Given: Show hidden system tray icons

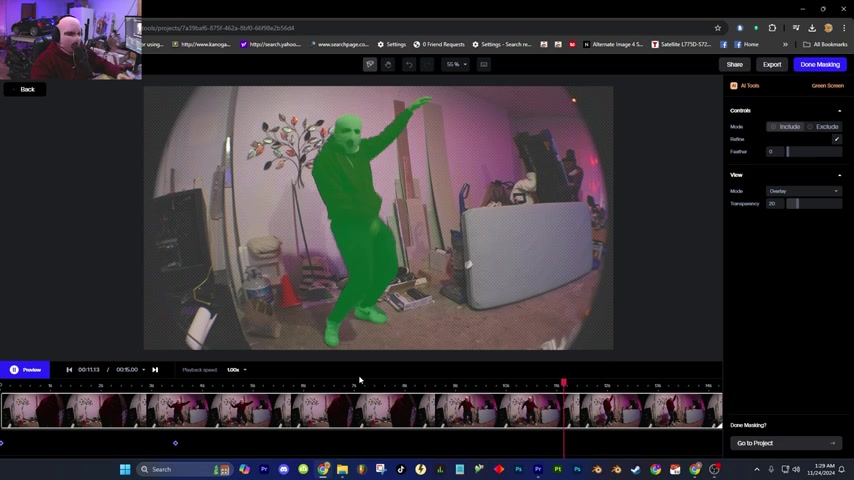Looking at the screenshot, I should pyautogui.click(x=757, y=469).
